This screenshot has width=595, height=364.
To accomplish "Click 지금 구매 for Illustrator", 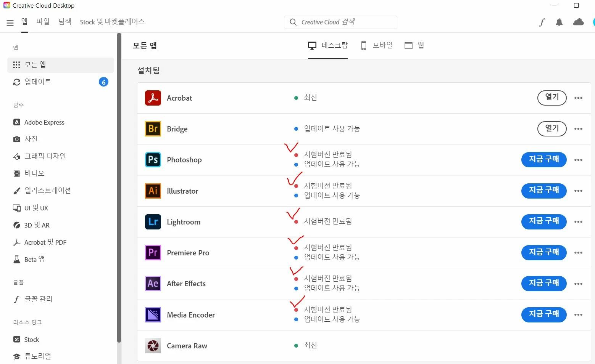I will (544, 191).
